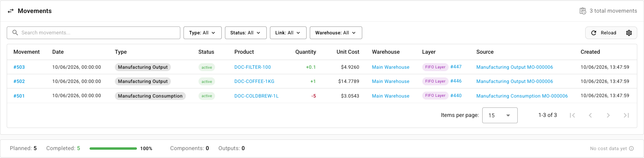Click unit cost $14.7789
Screen dimensions: 644x158
(x=349, y=81)
